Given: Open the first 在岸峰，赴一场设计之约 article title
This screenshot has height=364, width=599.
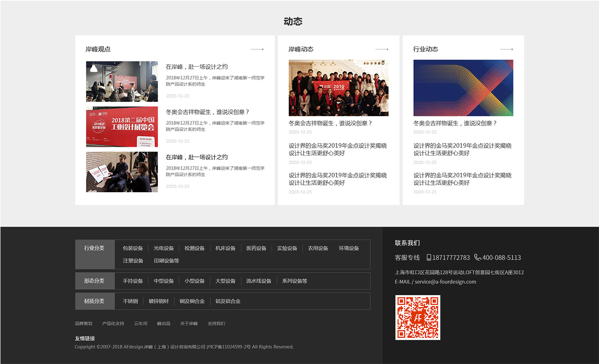Looking at the screenshot, I should (x=197, y=67).
